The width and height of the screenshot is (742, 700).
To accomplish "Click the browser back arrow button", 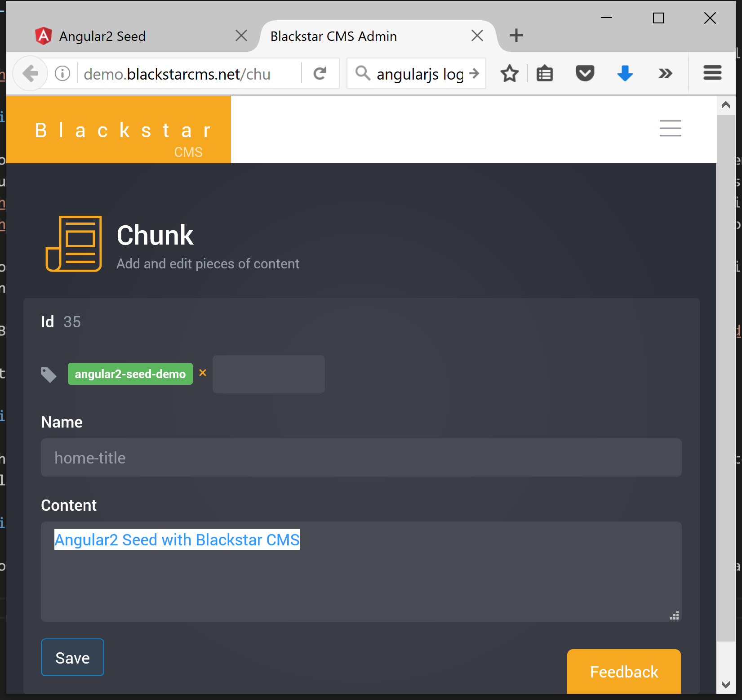I will (30, 73).
